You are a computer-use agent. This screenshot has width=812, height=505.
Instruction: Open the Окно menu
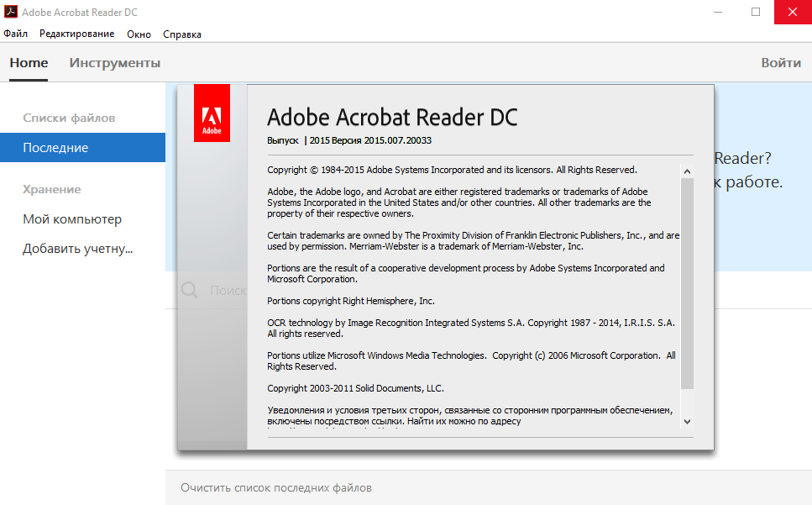click(x=139, y=34)
